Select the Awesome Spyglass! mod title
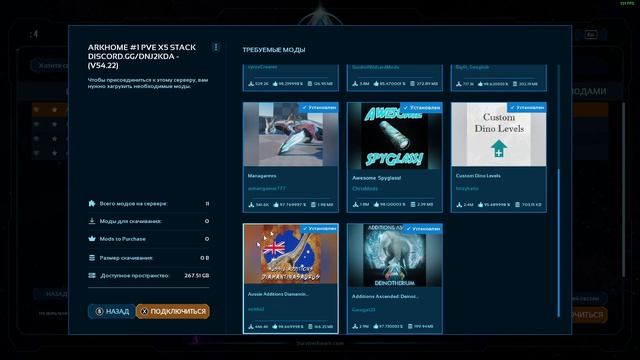Screen dimensions: 640x360 [x=376, y=178]
